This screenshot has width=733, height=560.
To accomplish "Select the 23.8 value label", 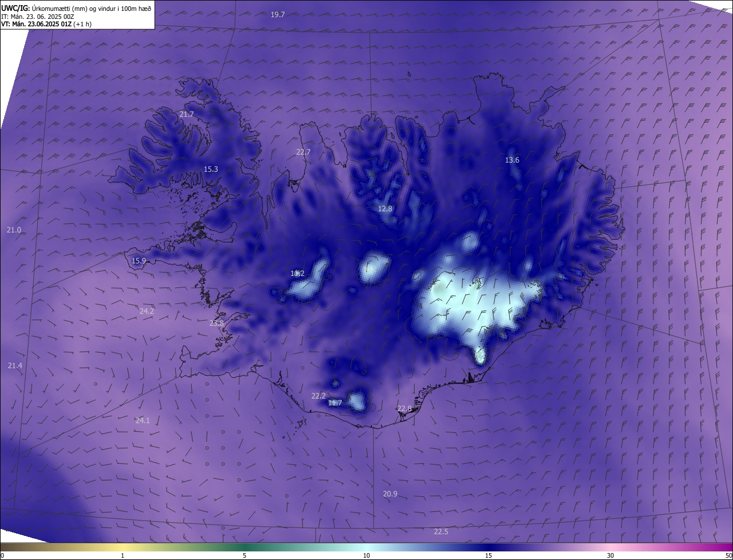I will click(216, 323).
